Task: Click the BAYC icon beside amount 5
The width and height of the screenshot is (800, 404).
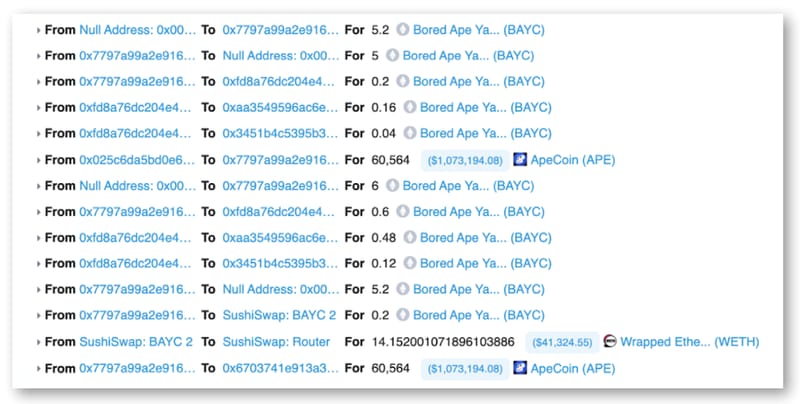Action: pos(392,55)
